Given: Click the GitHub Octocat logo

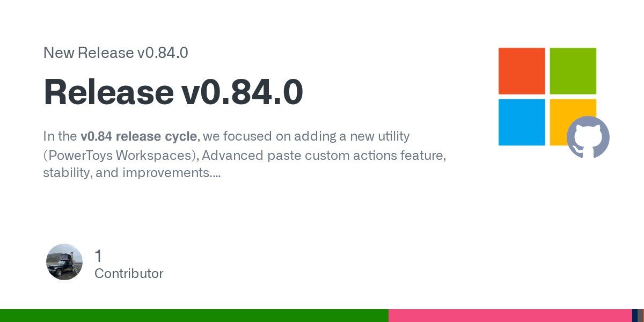Looking at the screenshot, I should pyautogui.click(x=588, y=137).
